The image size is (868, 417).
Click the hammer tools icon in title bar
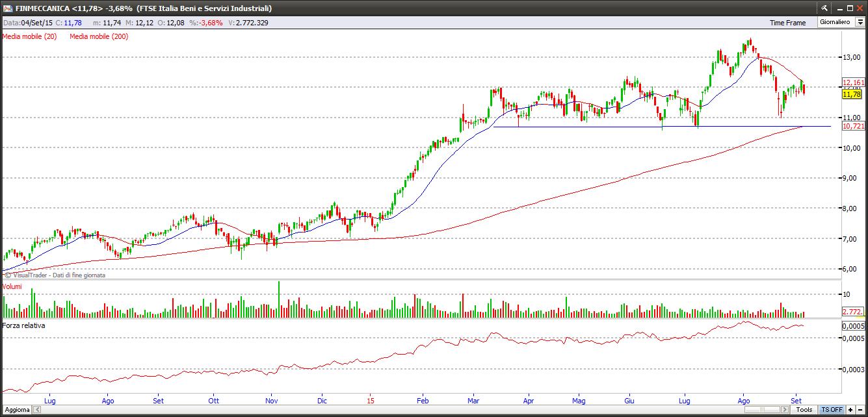coord(824,8)
